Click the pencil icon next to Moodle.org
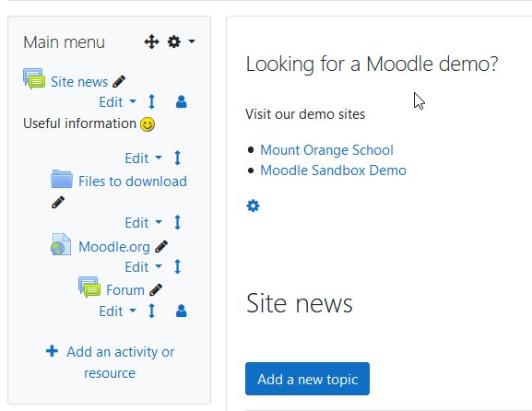532x411 pixels. point(161,247)
